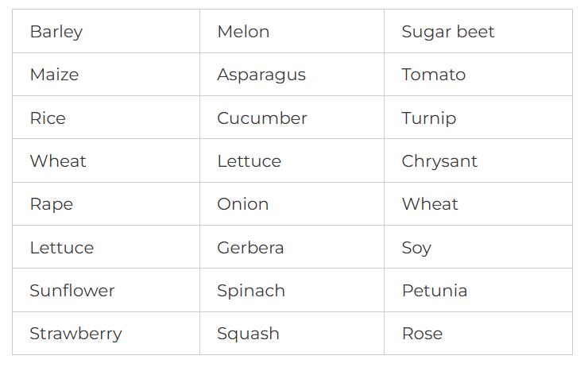Screen dimensions: 588x371
Task: Click on the Gerbera cell
Action: [250, 248]
